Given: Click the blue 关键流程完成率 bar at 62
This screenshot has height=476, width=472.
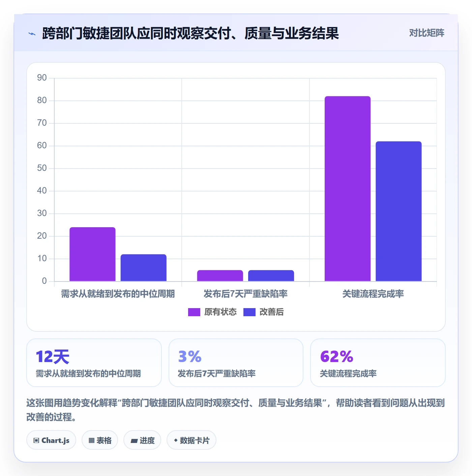Looking at the screenshot, I should click(399, 211).
